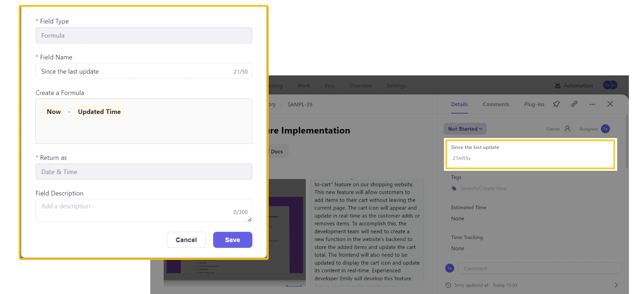644x294 pixels.
Task: Click the Save button
Action: click(x=232, y=240)
